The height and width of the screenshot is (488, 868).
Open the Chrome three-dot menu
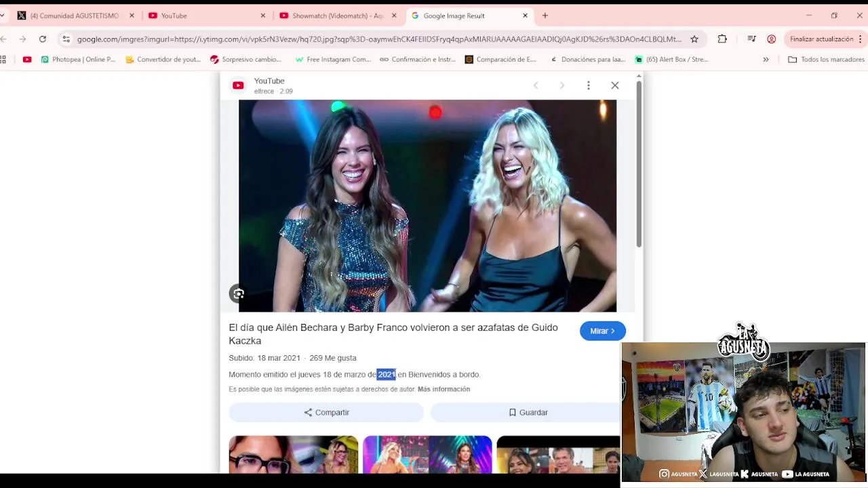(x=861, y=39)
